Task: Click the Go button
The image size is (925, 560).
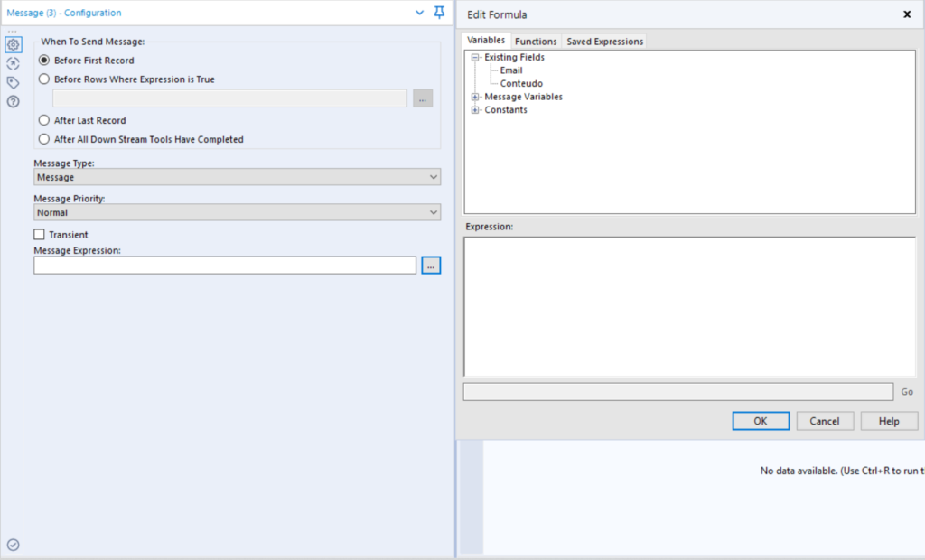Action: (x=907, y=392)
